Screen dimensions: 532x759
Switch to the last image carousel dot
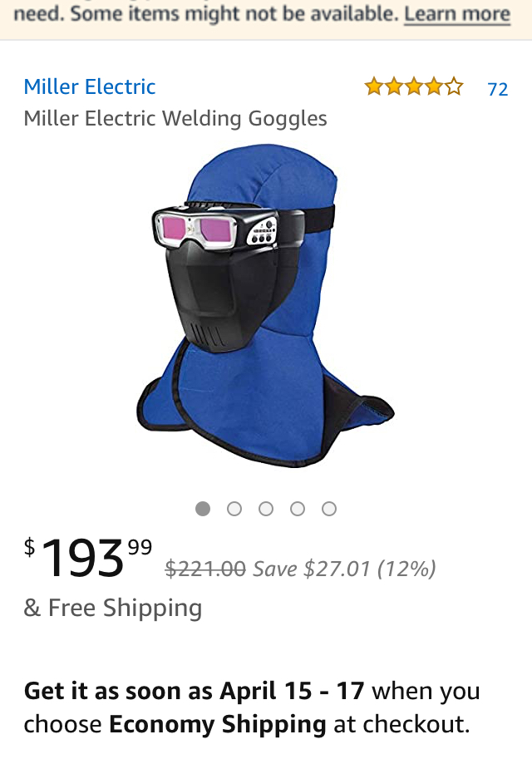(x=329, y=509)
